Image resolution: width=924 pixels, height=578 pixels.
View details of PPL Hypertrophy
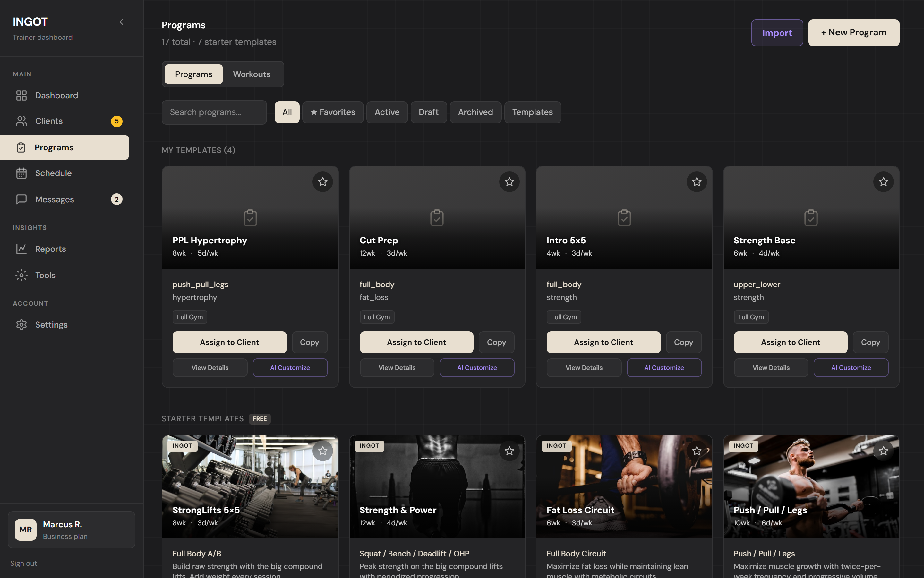pos(210,368)
